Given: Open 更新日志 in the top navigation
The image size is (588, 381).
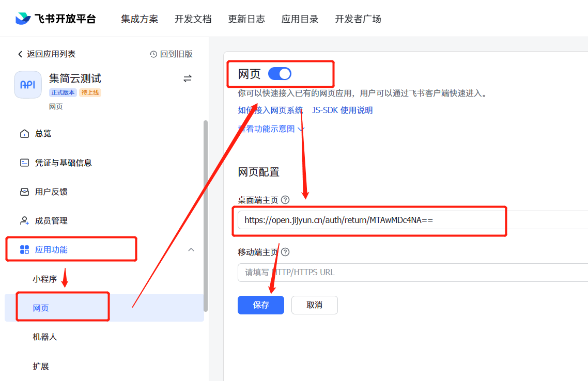Looking at the screenshot, I should tap(246, 19).
